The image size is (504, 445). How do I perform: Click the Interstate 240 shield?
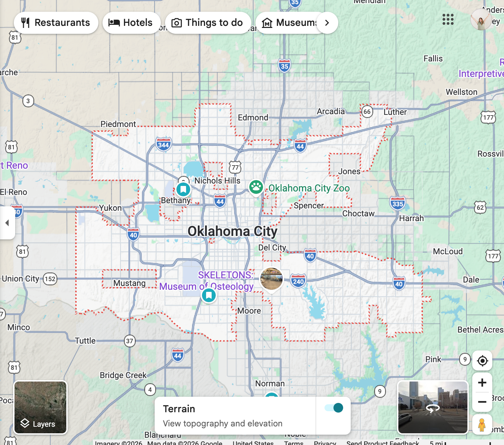pyautogui.click(x=298, y=281)
